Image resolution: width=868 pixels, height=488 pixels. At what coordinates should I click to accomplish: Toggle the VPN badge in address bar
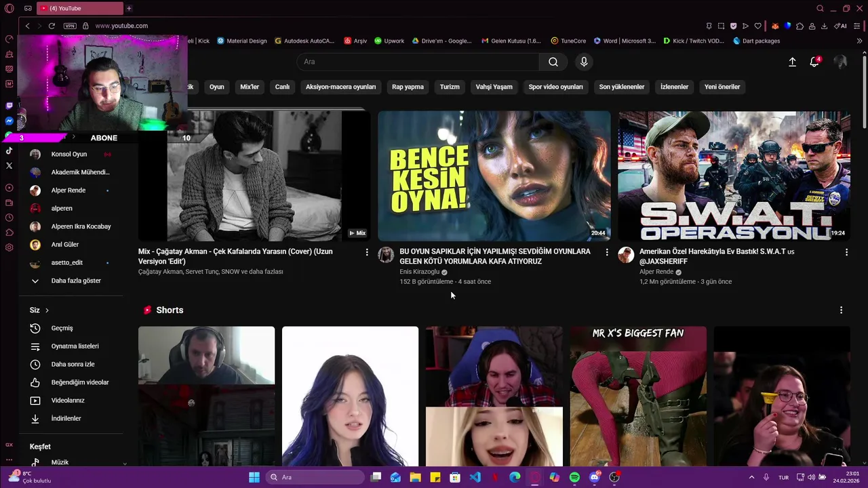click(x=70, y=26)
